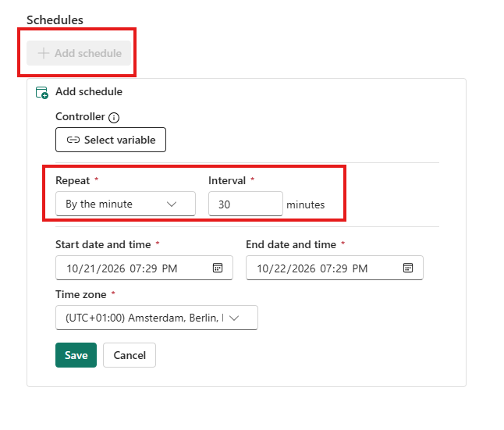Click the link icon in Select variable

(x=73, y=140)
